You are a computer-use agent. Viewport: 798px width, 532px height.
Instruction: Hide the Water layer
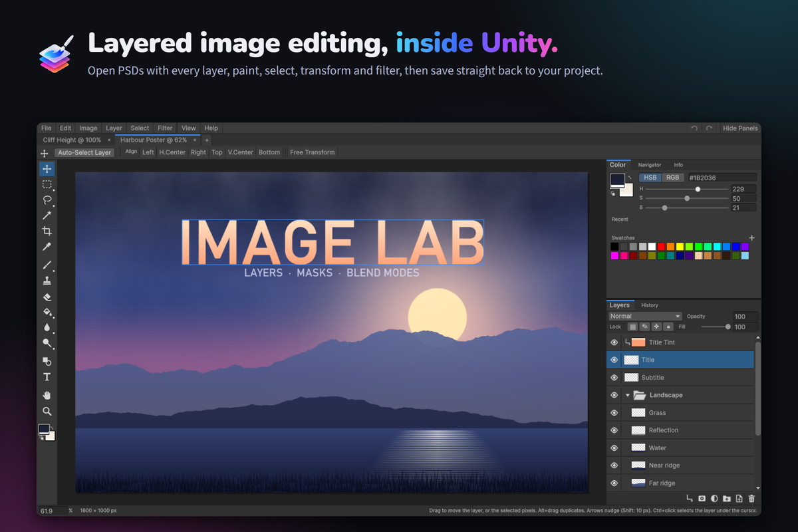coord(614,448)
